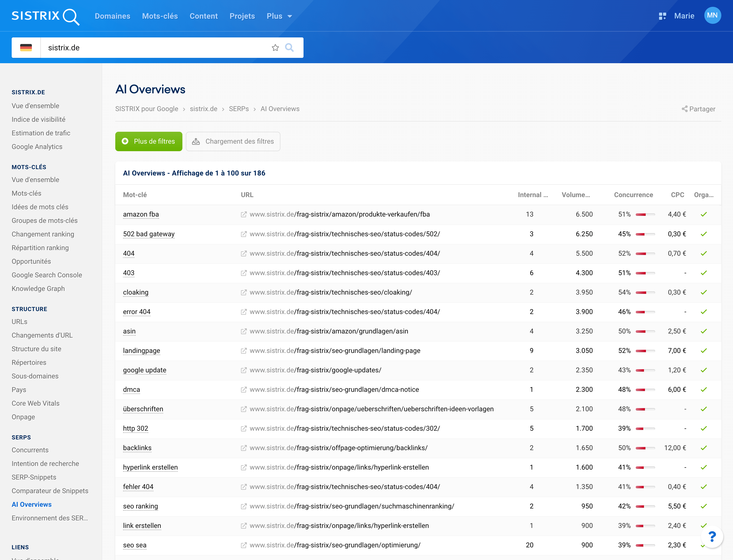Click concurrence bar for http 302 row
Image resolution: width=733 pixels, height=560 pixels.
645,429
